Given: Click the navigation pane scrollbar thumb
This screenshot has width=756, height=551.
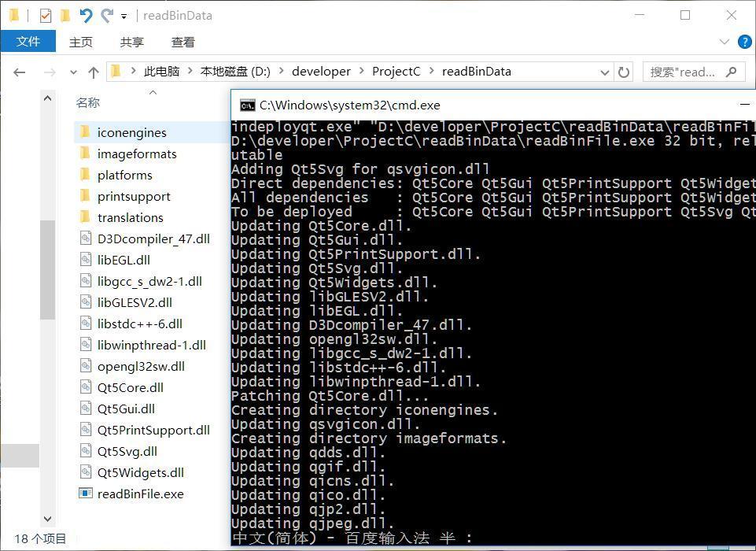Looking at the screenshot, I should pos(47,269).
